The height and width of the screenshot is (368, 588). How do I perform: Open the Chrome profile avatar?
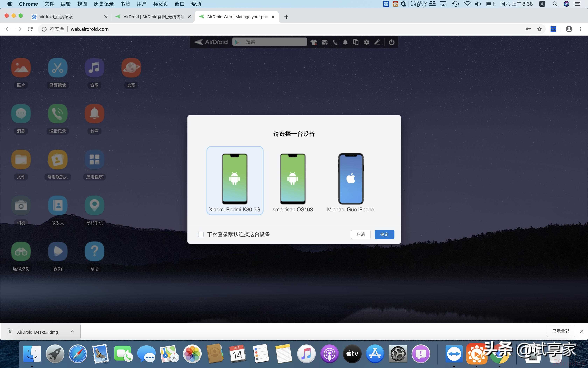[x=569, y=29]
